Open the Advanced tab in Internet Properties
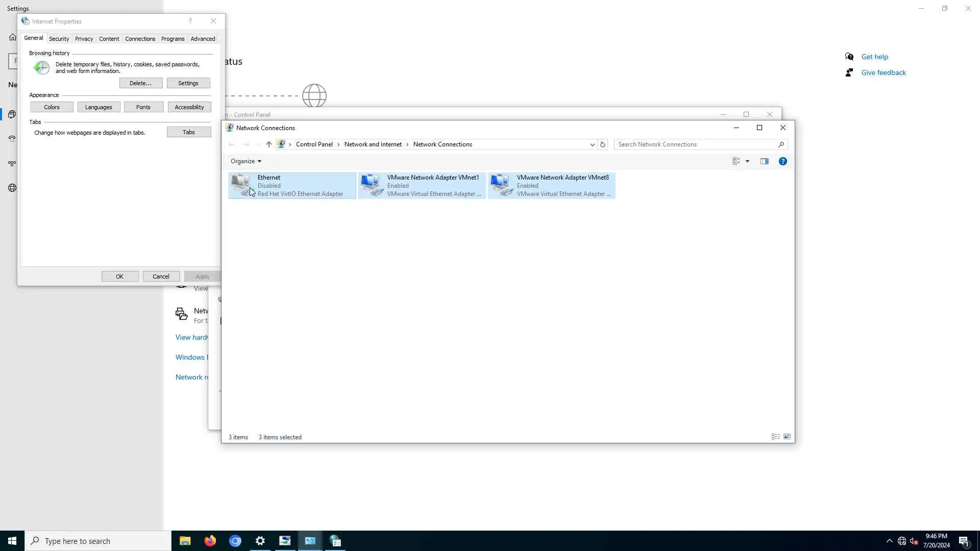 pos(203,39)
